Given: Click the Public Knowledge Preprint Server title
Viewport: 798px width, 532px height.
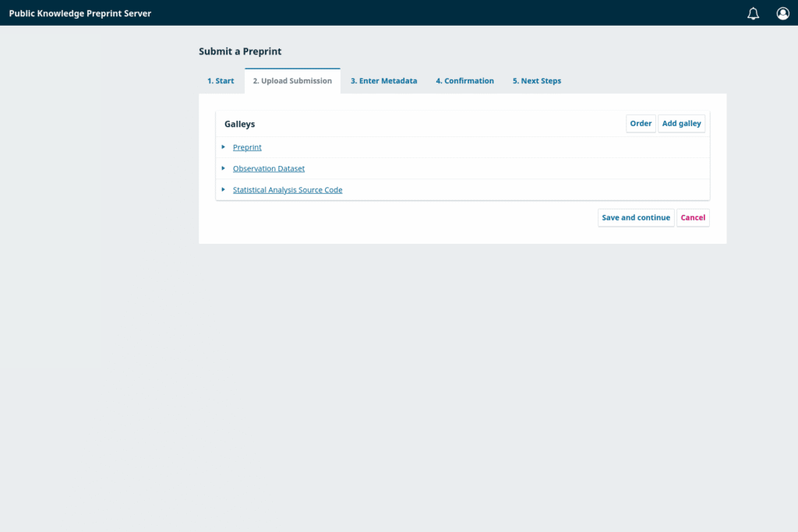Looking at the screenshot, I should [80, 13].
